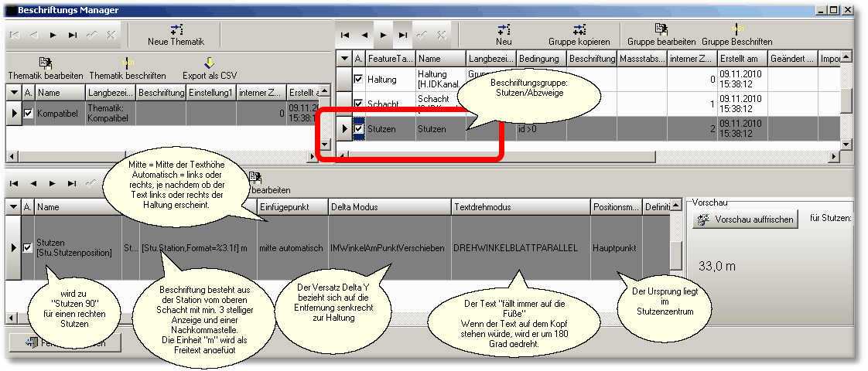The height and width of the screenshot is (371, 868).
Task: Click left arrow of lower grid horizontal scrollbar
Action: pos(11,319)
